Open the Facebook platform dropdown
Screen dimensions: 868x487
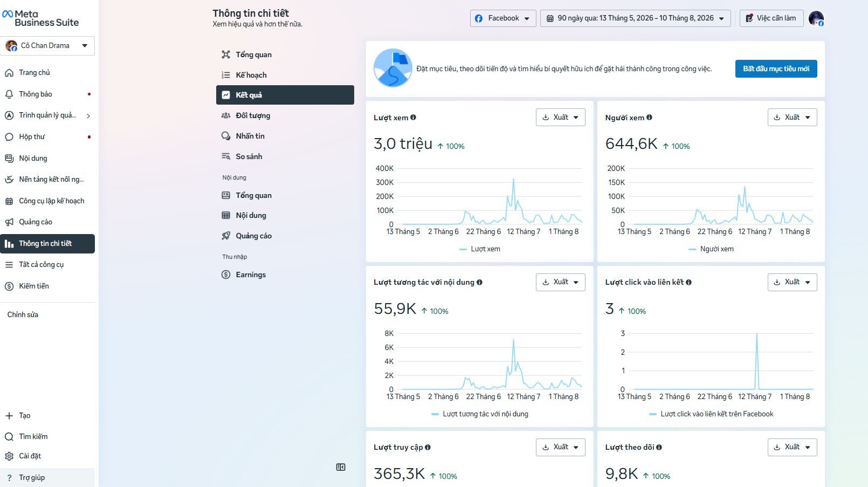click(503, 18)
